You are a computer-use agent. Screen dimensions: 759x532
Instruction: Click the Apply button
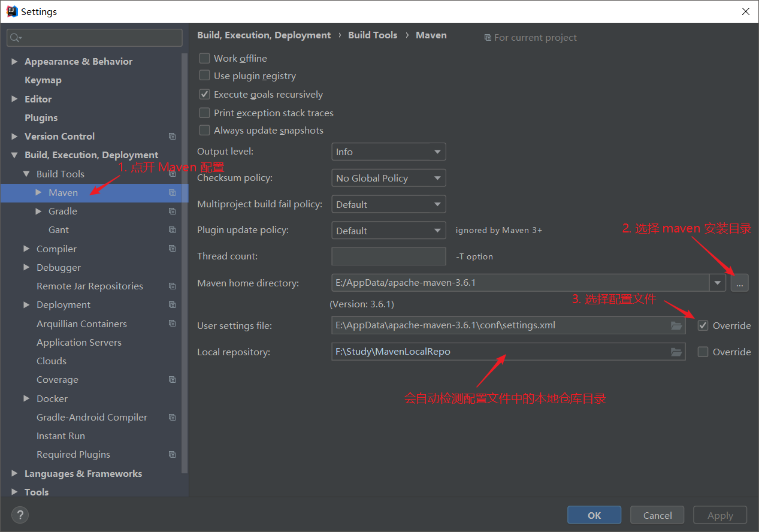720,515
